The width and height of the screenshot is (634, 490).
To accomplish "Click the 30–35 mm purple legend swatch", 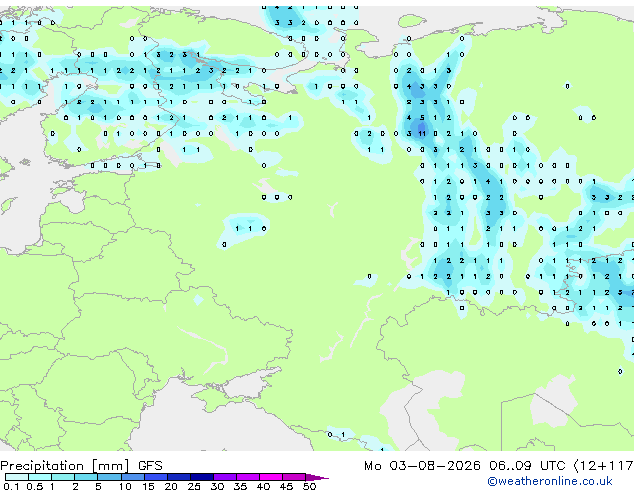I will click(x=225, y=477).
